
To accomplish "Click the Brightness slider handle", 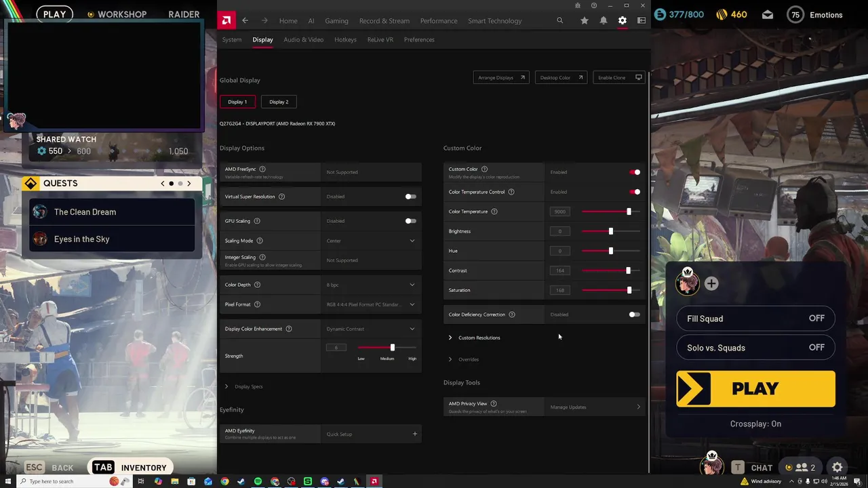I will 610,231.
